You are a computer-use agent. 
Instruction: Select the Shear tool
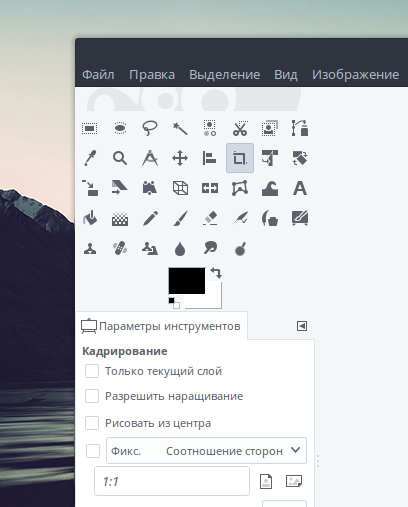119,188
